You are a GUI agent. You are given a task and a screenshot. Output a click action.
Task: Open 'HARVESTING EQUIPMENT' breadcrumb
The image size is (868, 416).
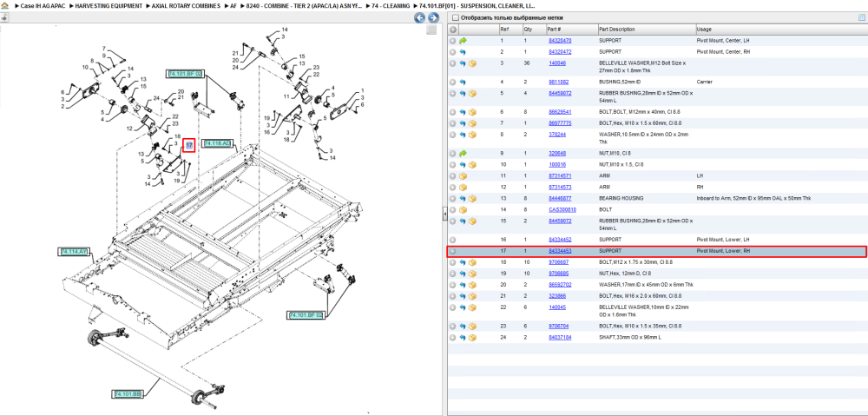[108, 5]
